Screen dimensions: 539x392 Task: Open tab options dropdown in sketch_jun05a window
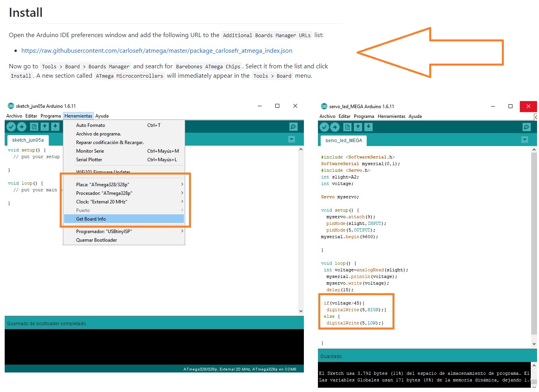[x=291, y=139]
